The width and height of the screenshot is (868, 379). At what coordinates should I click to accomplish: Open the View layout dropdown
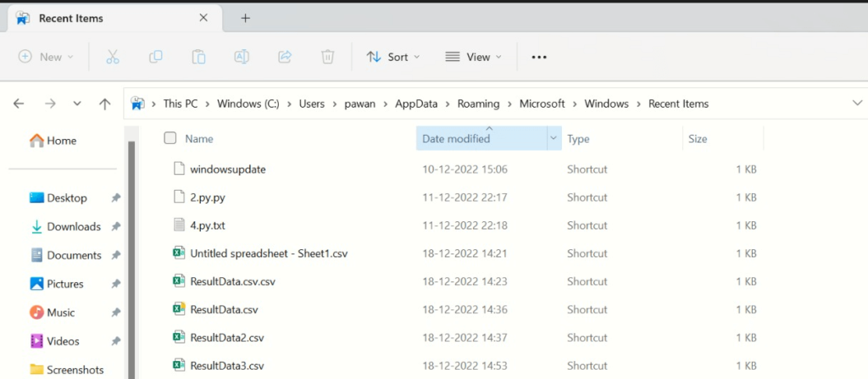[x=473, y=57]
